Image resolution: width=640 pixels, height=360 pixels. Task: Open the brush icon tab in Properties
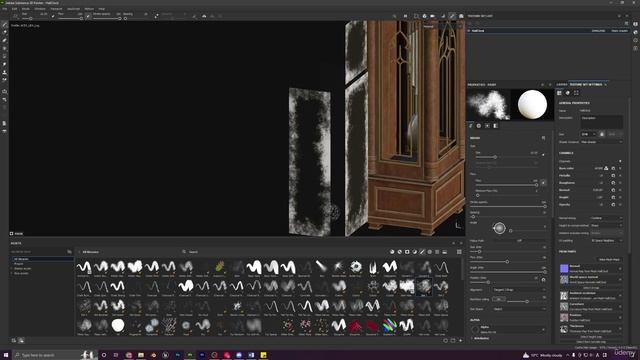[x=471, y=126]
